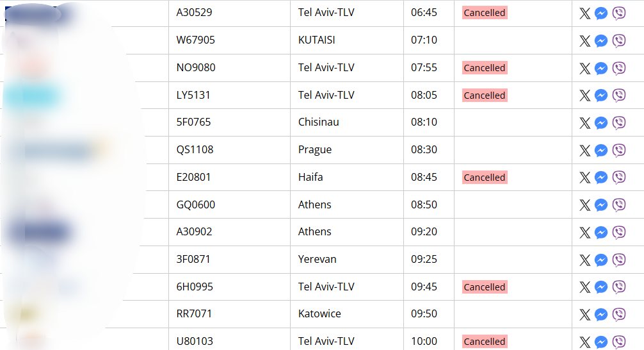Click the Cancelled status of flight E20801
The height and width of the screenshot is (350, 644).
(485, 178)
